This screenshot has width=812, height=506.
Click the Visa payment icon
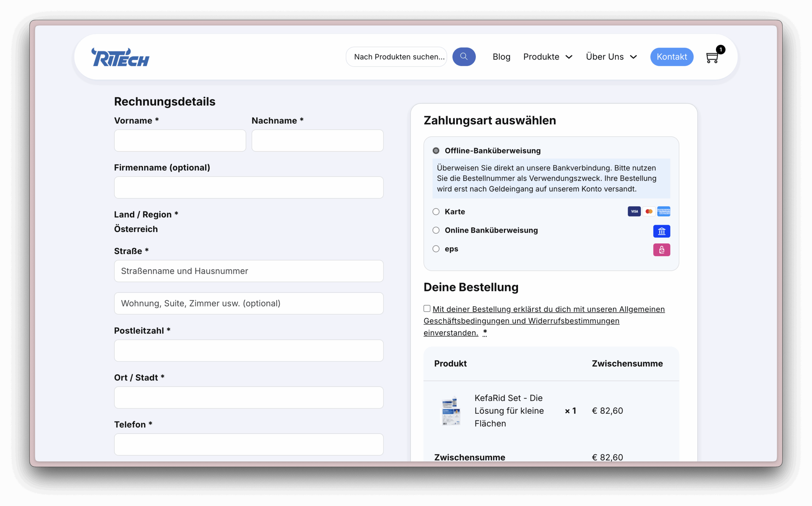634,211
